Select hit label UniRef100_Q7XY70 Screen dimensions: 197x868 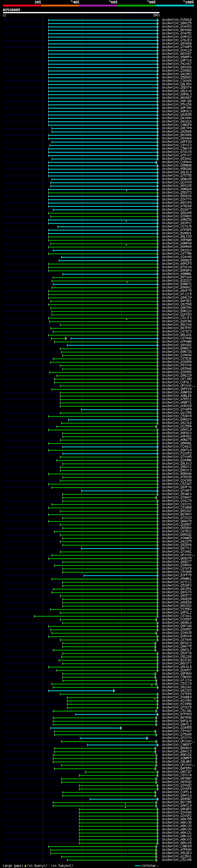click(177, 738)
